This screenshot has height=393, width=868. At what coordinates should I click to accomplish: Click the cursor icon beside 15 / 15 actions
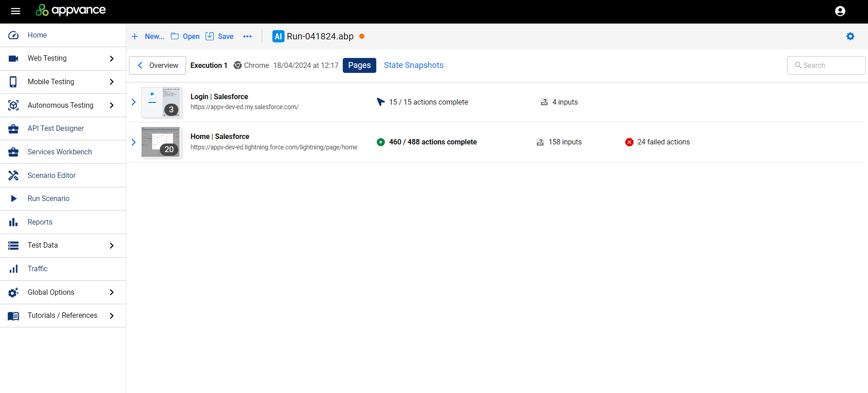381,102
